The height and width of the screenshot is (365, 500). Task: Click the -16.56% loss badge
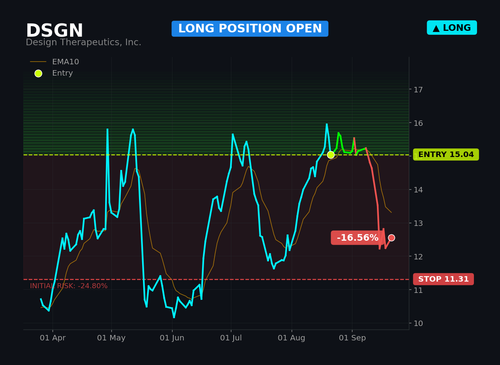point(357,238)
